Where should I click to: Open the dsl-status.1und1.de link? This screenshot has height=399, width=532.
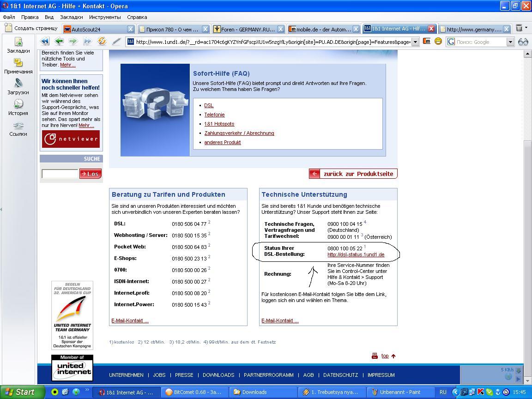(356, 254)
